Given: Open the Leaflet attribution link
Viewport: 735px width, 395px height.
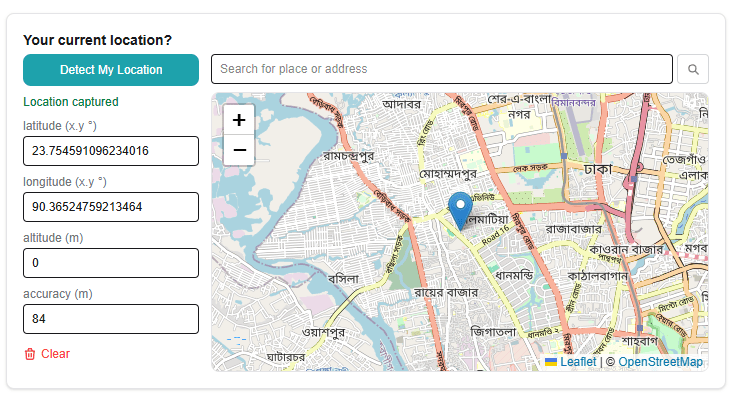Looking at the screenshot, I should click(578, 362).
